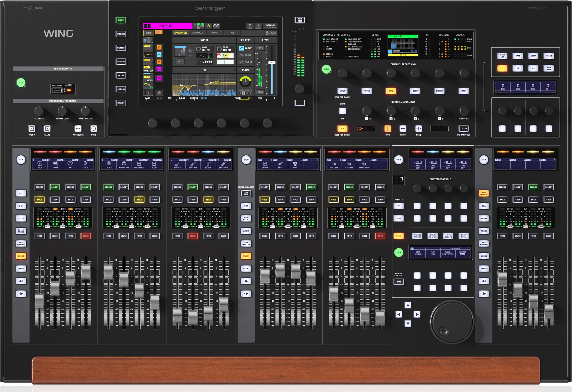Mute the channel using the MUTE in Level section

(260, 48)
